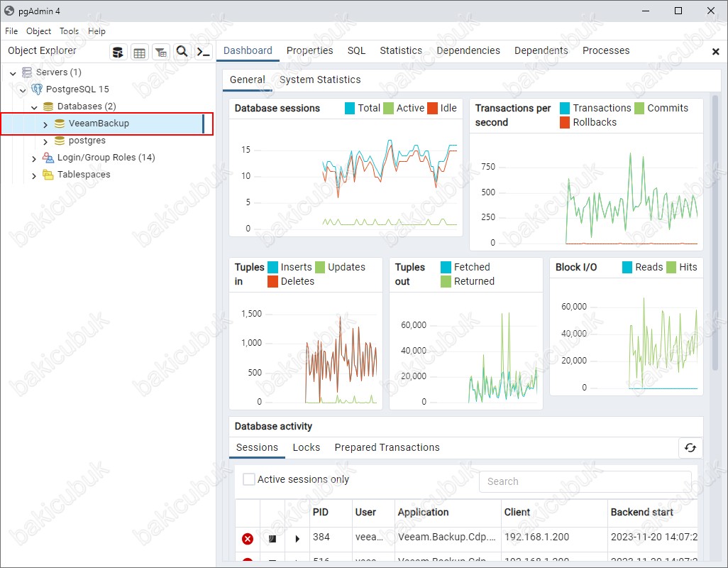The width and height of the screenshot is (728, 568).
Task: Switch to the Dependencies tab
Action: pos(468,50)
